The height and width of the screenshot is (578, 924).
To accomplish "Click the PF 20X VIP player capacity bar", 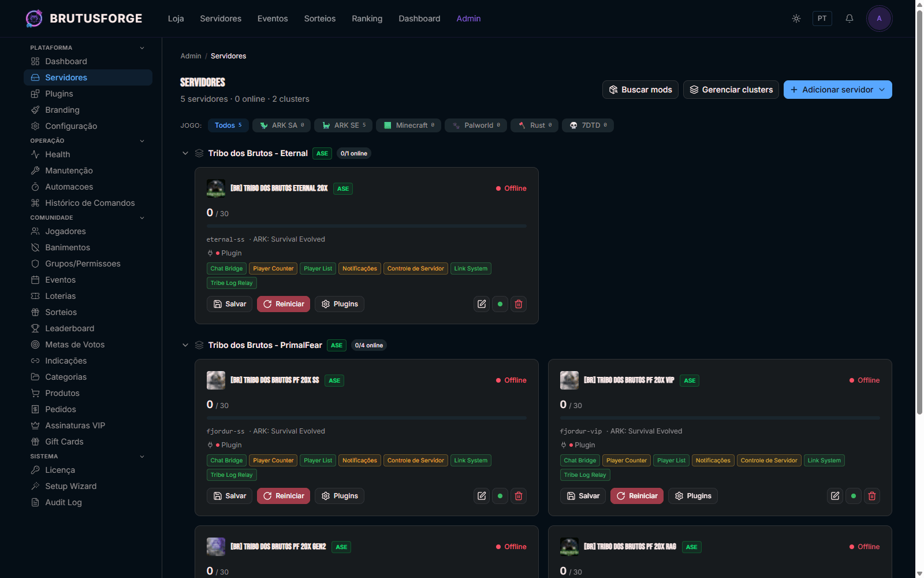I will tap(720, 418).
